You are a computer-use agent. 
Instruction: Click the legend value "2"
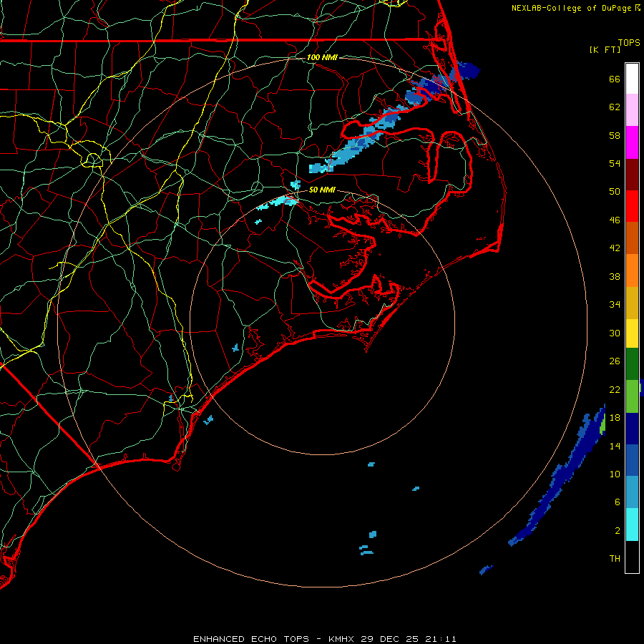[618, 531]
